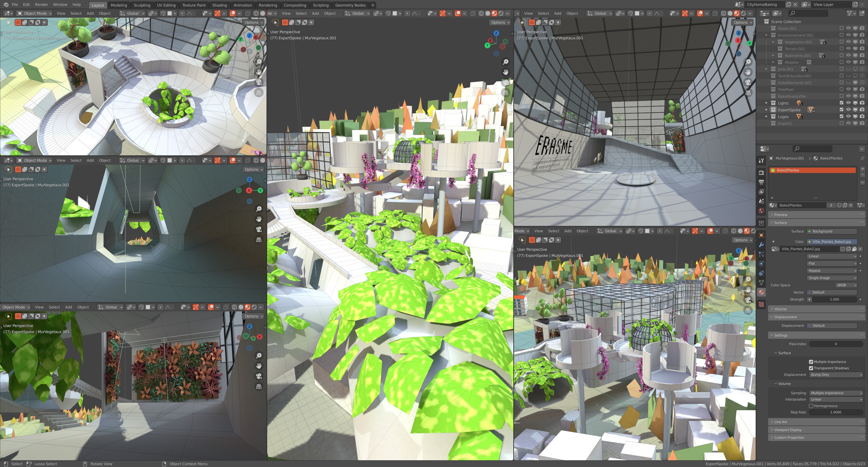The height and width of the screenshot is (467, 868).
Task: Click the Background surface shader button
Action: (x=832, y=231)
